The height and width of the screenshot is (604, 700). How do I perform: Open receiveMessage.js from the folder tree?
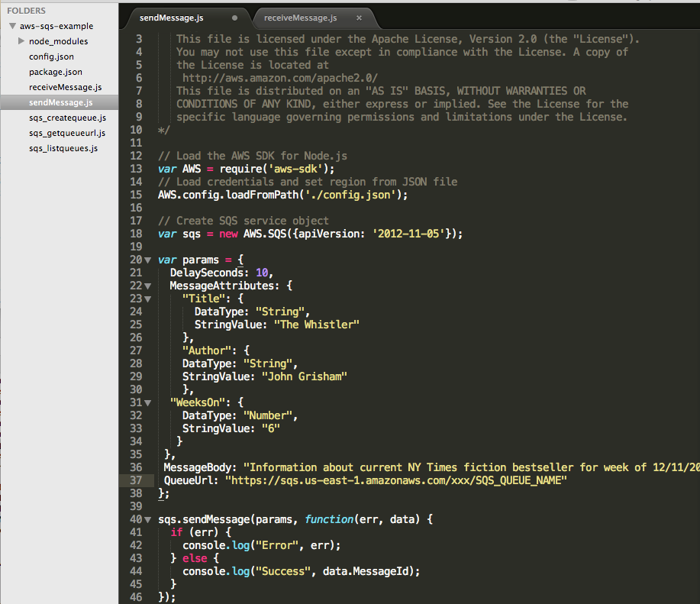click(x=65, y=87)
